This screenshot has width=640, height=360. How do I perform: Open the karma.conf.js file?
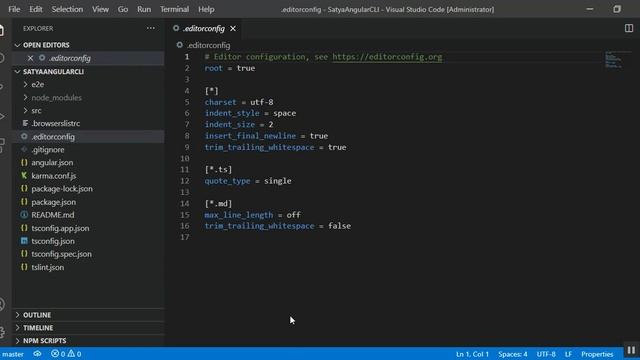pyautogui.click(x=53, y=176)
